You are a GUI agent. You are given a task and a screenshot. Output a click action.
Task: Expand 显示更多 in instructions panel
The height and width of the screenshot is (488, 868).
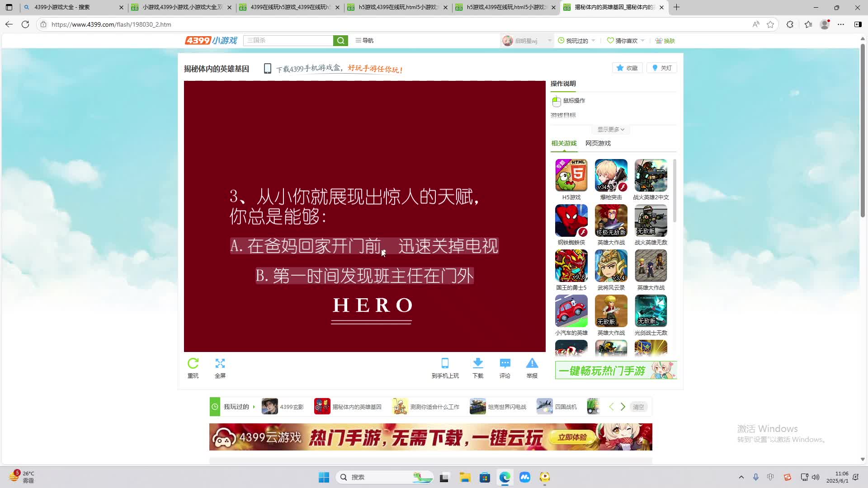pyautogui.click(x=611, y=130)
